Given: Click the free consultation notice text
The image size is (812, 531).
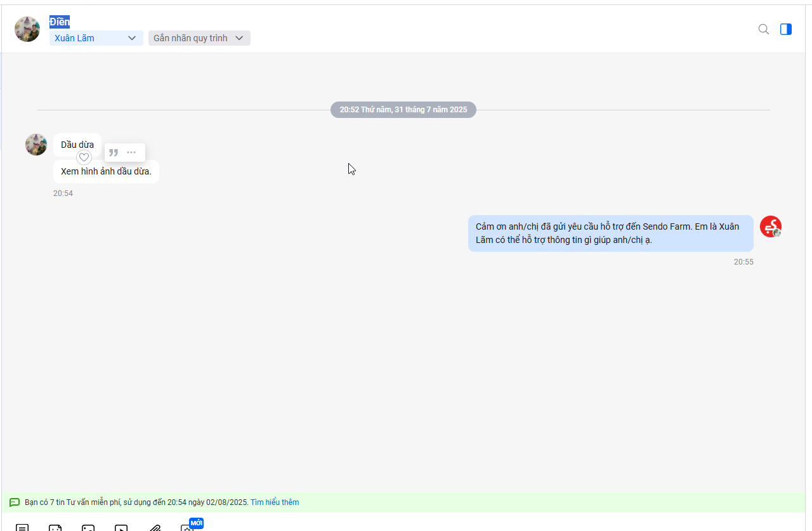Looking at the screenshot, I should tap(136, 502).
